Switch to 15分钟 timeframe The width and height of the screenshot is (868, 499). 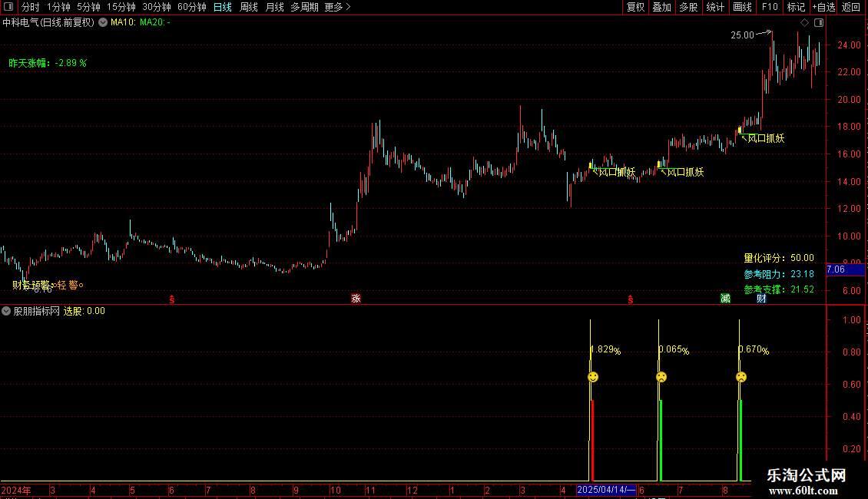[121, 7]
